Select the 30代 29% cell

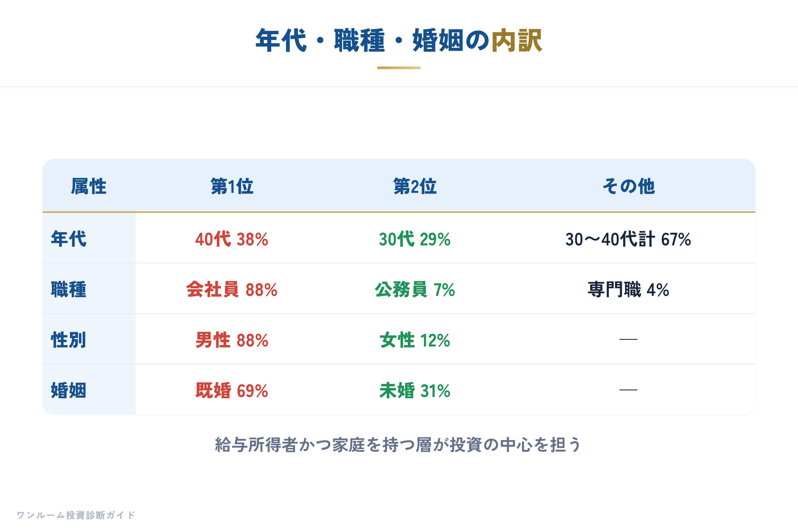coord(415,239)
